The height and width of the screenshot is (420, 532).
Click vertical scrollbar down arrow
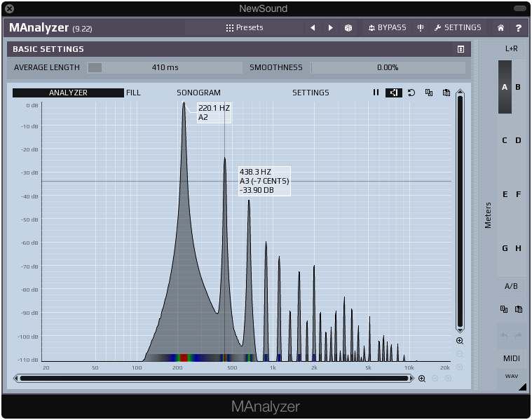pos(460,330)
